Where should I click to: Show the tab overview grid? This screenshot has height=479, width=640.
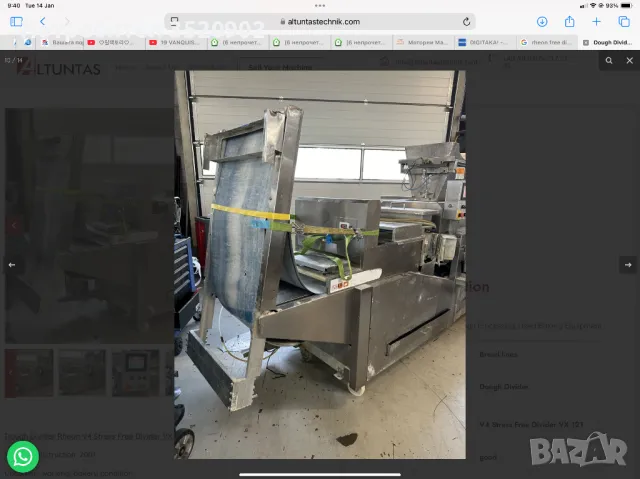click(622, 21)
